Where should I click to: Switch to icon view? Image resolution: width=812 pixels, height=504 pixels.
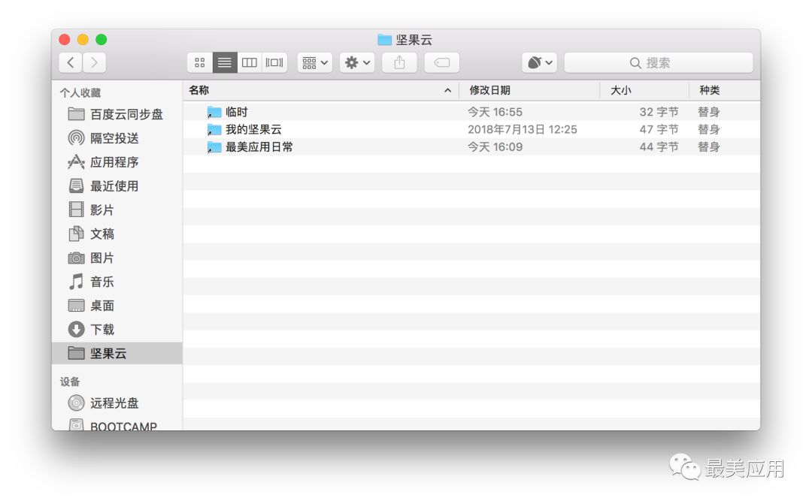[x=200, y=62]
